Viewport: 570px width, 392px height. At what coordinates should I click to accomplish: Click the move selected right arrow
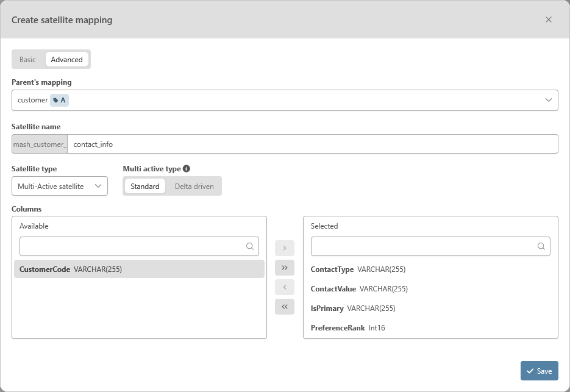coord(285,248)
